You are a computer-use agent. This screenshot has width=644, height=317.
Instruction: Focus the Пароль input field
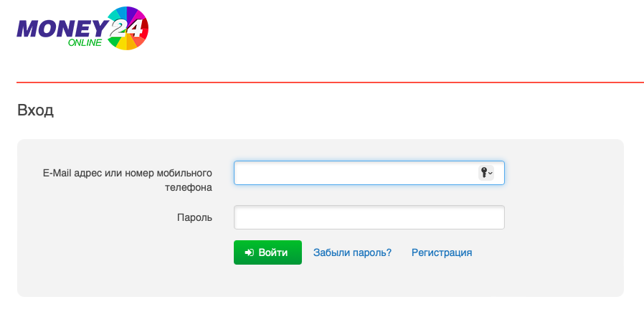pyautogui.click(x=369, y=217)
